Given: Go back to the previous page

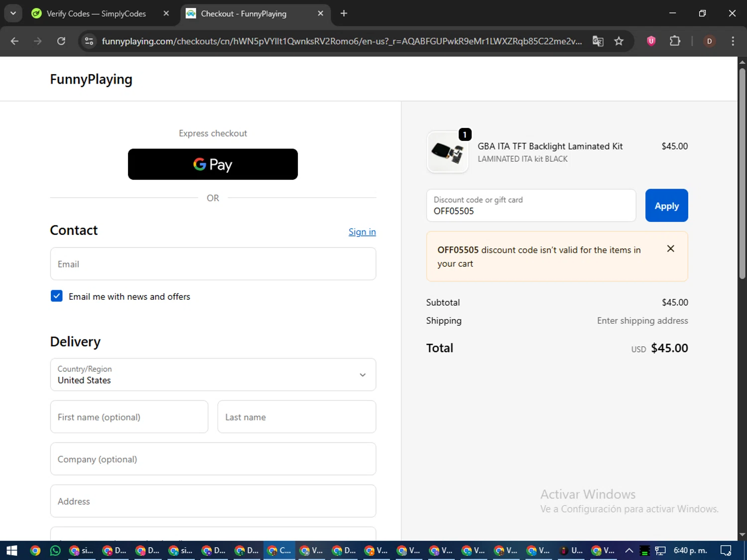Looking at the screenshot, I should point(14,41).
